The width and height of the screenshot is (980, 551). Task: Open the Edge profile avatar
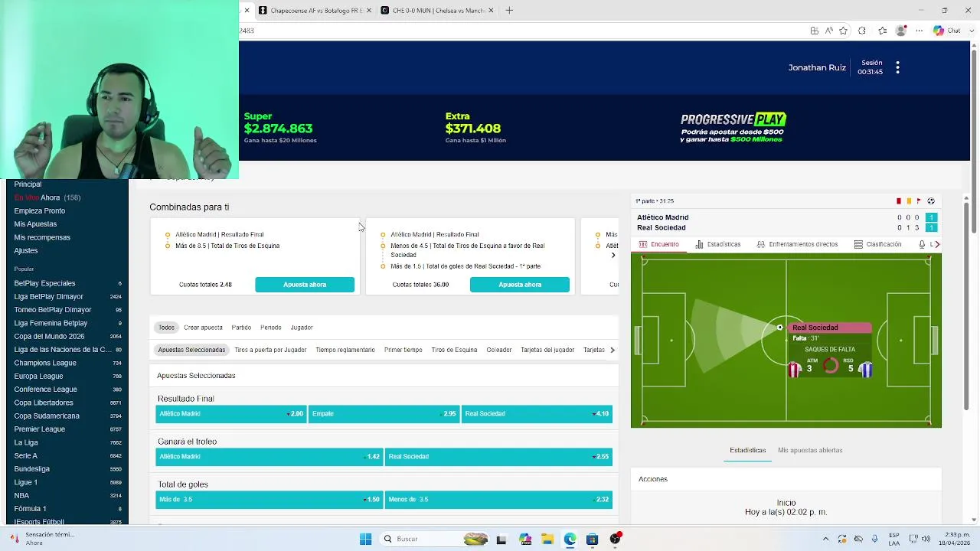[900, 31]
